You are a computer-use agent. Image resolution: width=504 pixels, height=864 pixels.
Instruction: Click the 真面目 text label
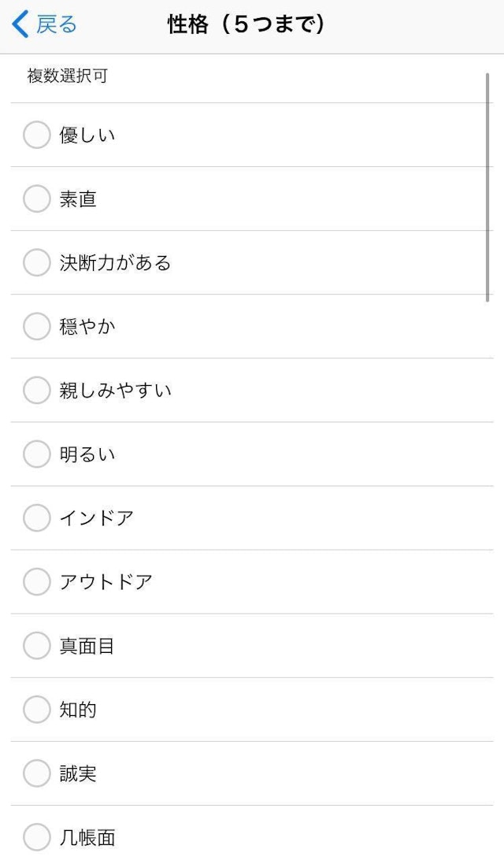click(87, 646)
